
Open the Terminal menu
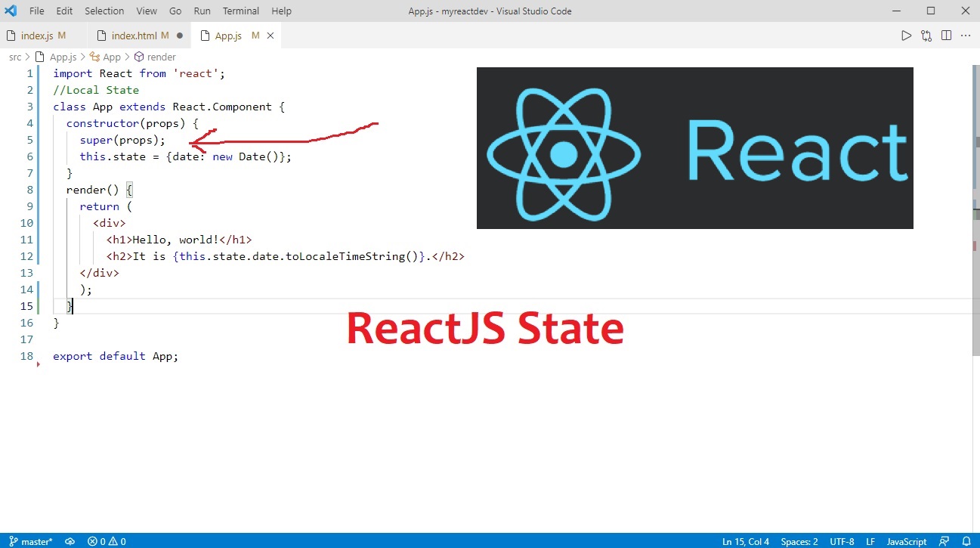click(x=240, y=11)
